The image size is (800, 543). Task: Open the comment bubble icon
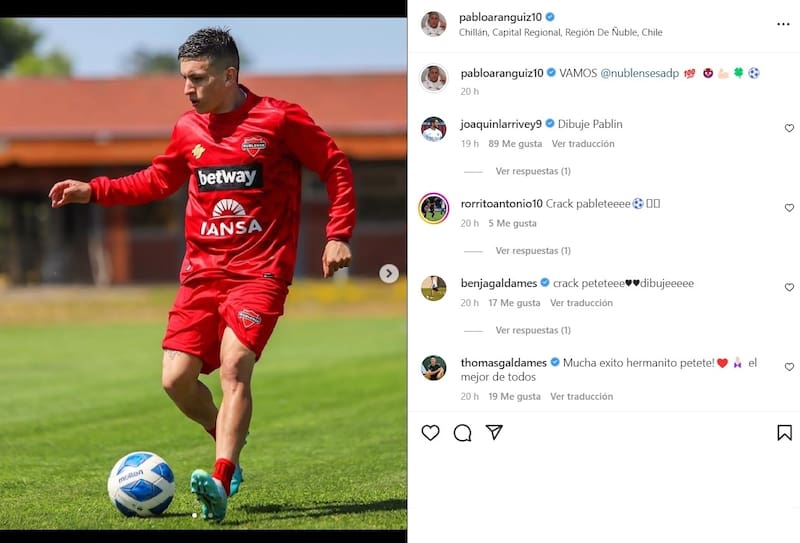click(x=462, y=433)
